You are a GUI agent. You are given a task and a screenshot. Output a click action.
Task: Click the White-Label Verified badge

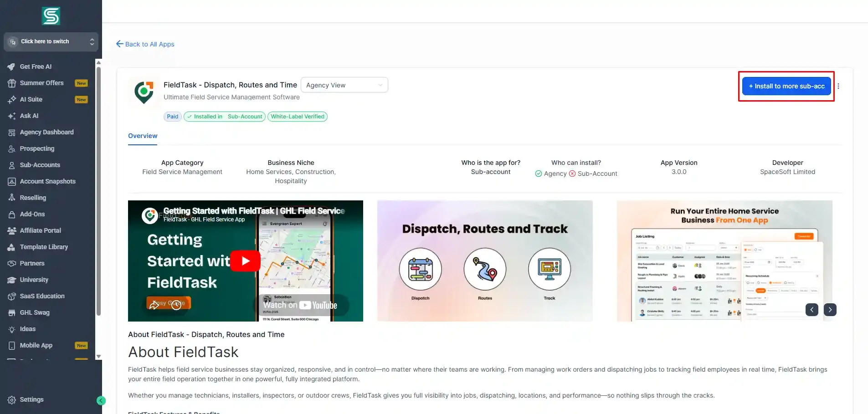pos(298,117)
